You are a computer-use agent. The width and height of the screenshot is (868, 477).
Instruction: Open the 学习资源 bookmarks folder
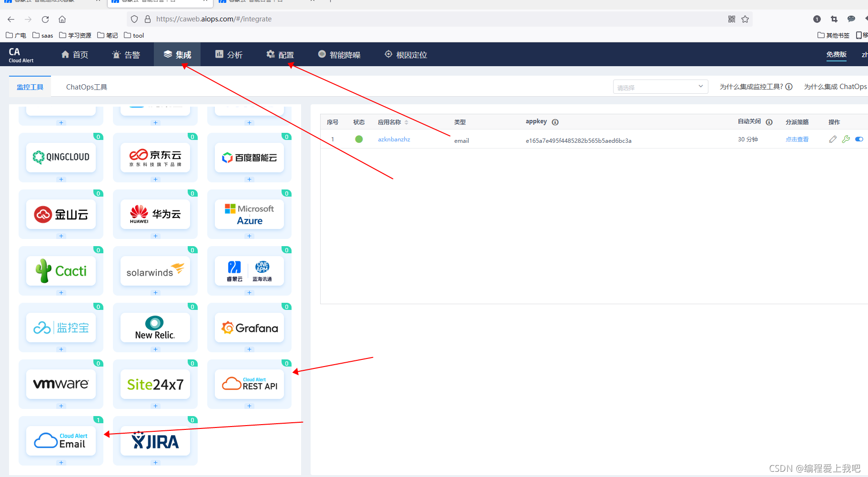pyautogui.click(x=75, y=35)
